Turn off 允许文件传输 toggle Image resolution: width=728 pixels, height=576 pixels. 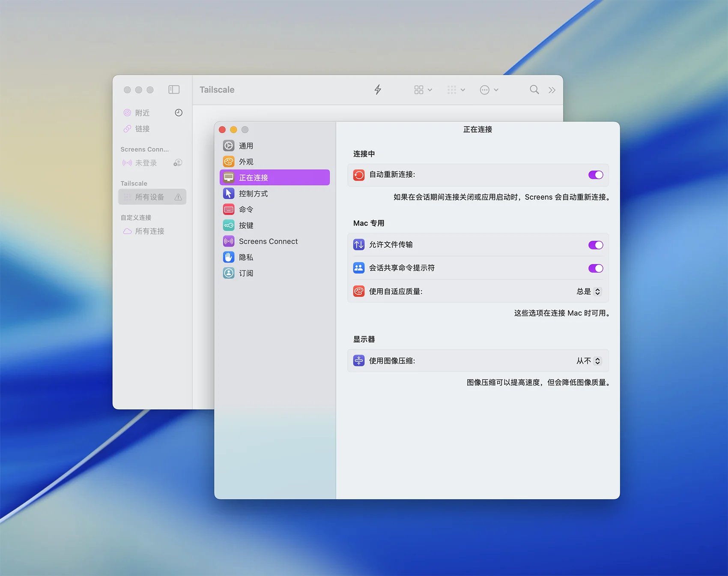click(595, 245)
